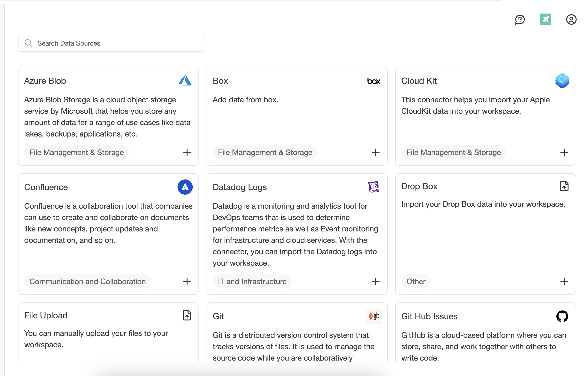Click 'You can manually upload your files' text

point(96,339)
